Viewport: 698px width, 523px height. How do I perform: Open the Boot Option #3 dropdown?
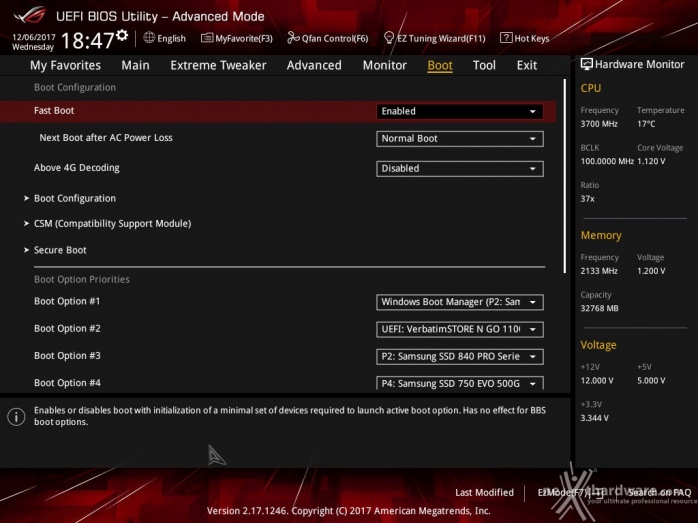tap(459, 356)
